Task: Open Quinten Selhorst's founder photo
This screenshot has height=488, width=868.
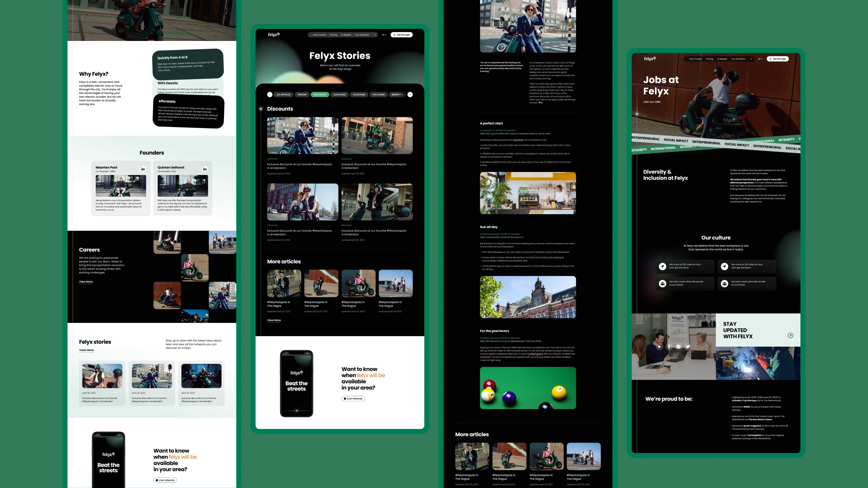Action: [x=183, y=186]
